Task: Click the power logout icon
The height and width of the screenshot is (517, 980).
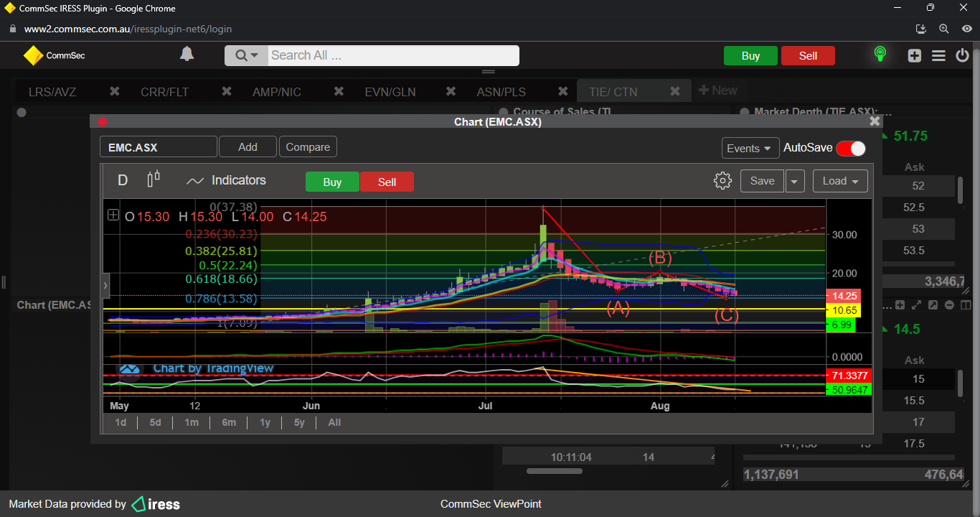Action: tap(963, 56)
